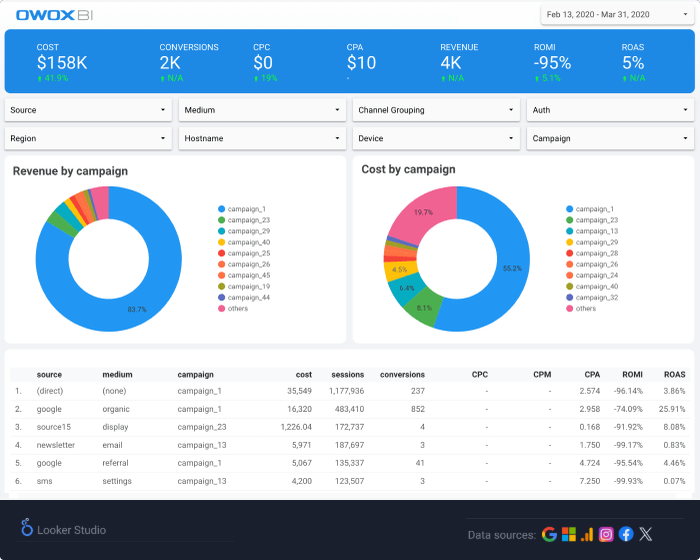Select the newsletter source cell
The width and height of the screenshot is (700, 560).
[56, 445]
